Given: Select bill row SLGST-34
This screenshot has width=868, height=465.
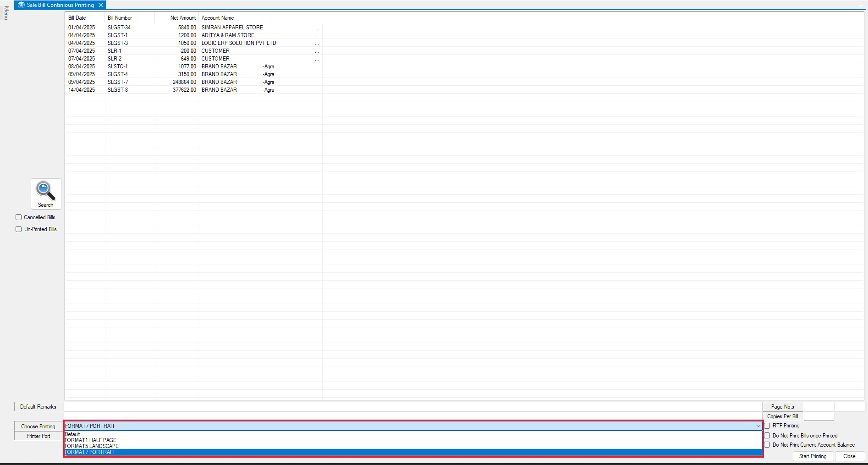Looking at the screenshot, I should (x=119, y=28).
